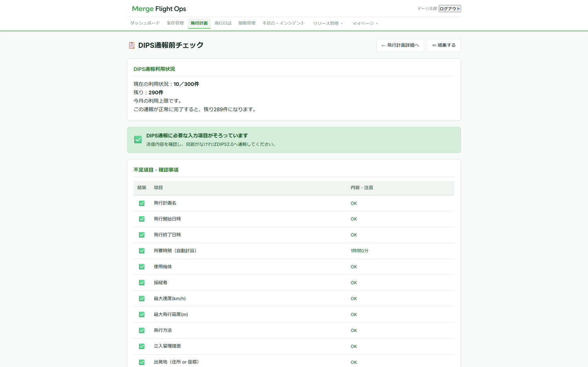Screen dimensions: 588x367
Task: Click the 飛行計画名 row label
Action: tap(165, 203)
